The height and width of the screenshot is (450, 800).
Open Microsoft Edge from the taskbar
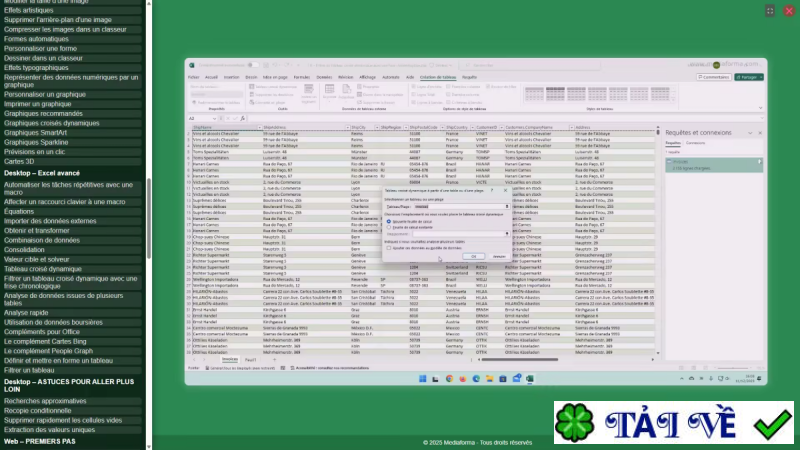pos(476,379)
